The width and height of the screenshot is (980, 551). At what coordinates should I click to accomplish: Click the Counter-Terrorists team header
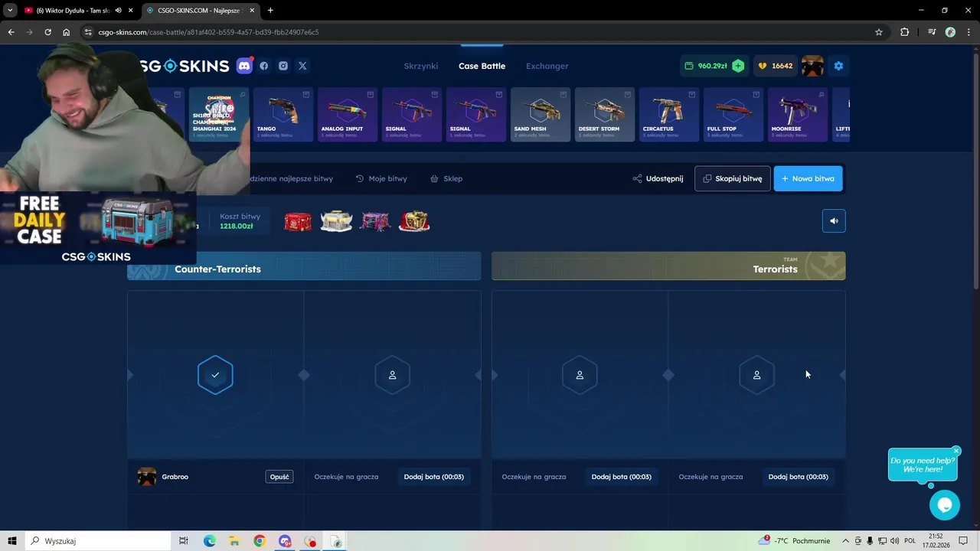point(304,266)
